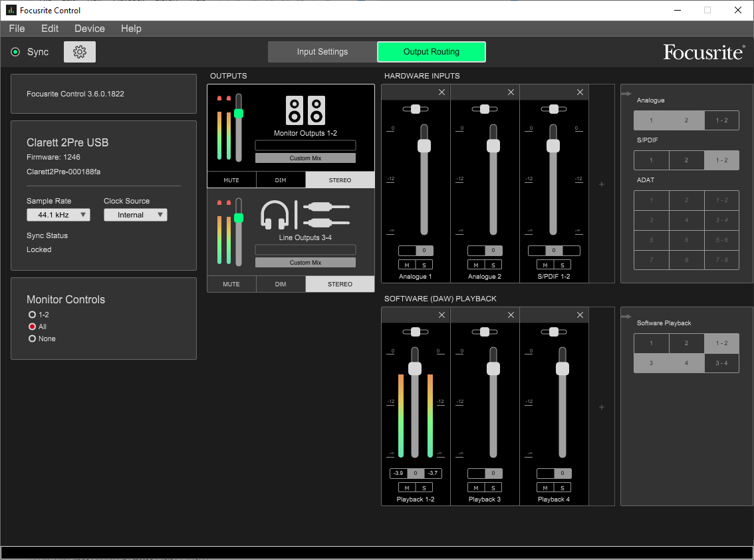Select Analogue input 1 routing cell
The width and height of the screenshot is (754, 560).
tap(651, 120)
